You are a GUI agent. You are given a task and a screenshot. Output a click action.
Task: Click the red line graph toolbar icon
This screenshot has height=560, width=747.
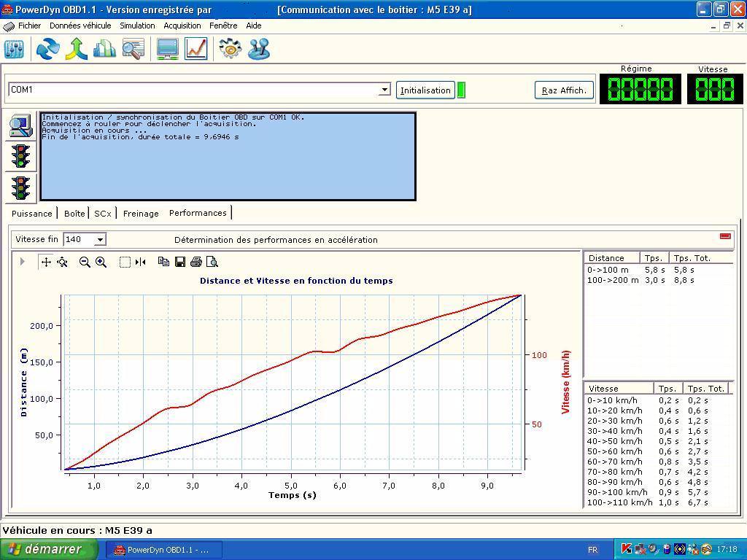196,49
